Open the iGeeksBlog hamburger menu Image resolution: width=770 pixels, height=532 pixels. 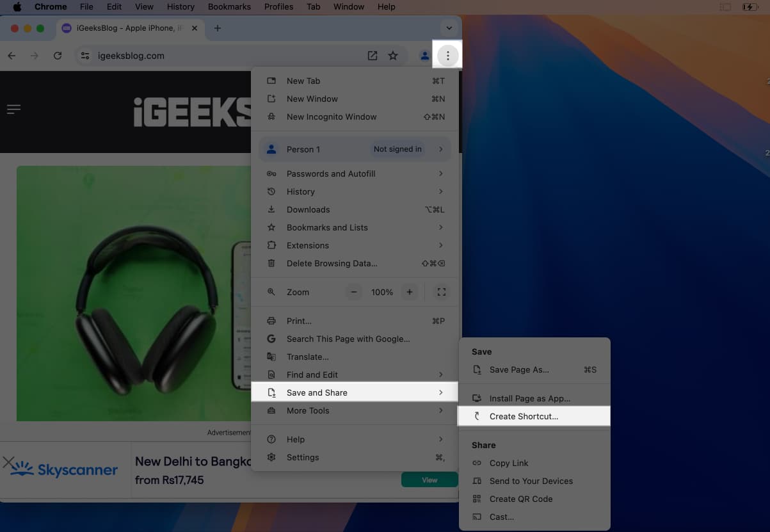pos(14,109)
